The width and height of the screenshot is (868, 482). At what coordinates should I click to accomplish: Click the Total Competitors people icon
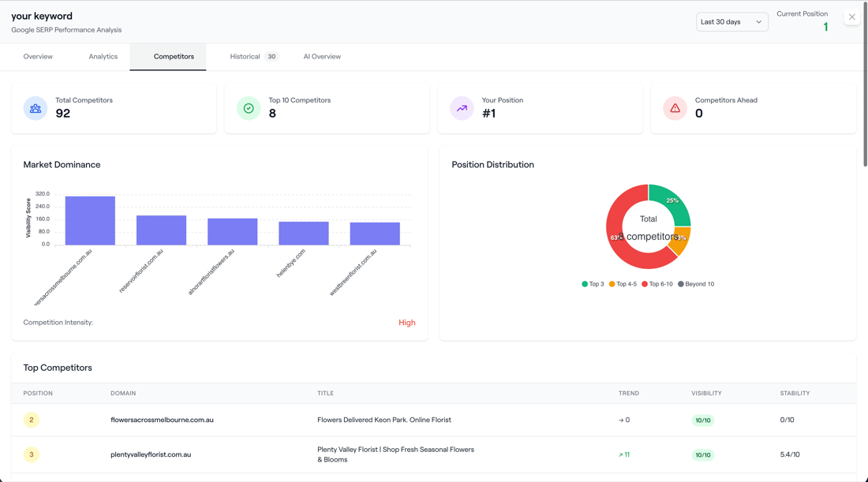[x=36, y=108]
